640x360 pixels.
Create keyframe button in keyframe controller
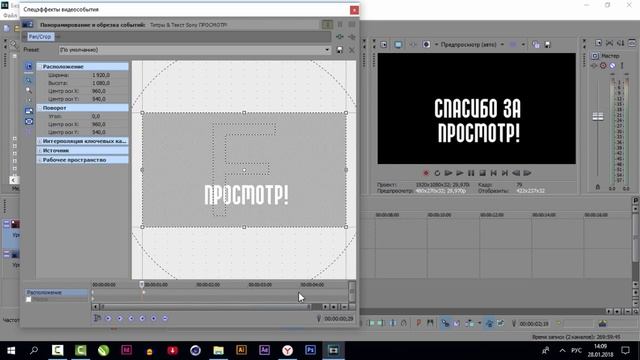pyautogui.click(x=154, y=318)
